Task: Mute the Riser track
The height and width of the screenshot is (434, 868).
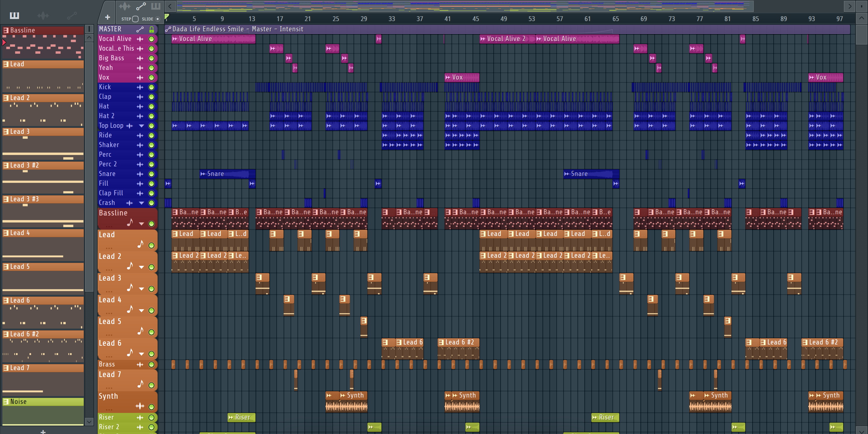Action: (152, 417)
